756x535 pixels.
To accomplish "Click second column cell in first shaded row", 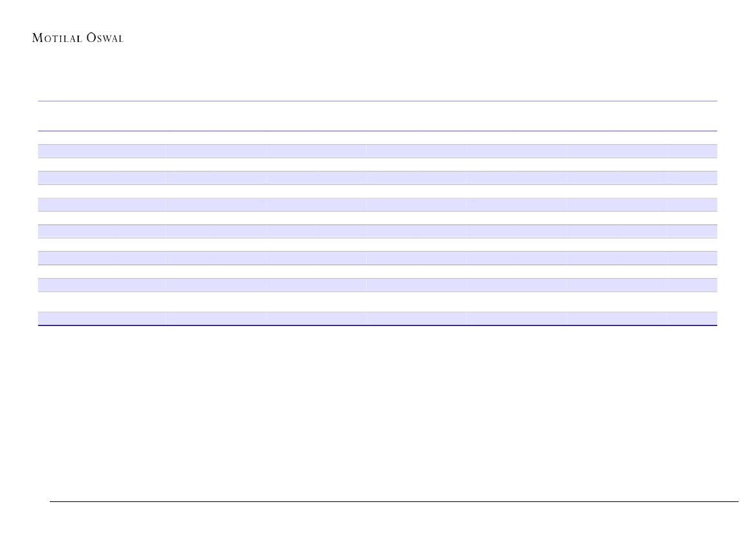I will pos(215,151).
